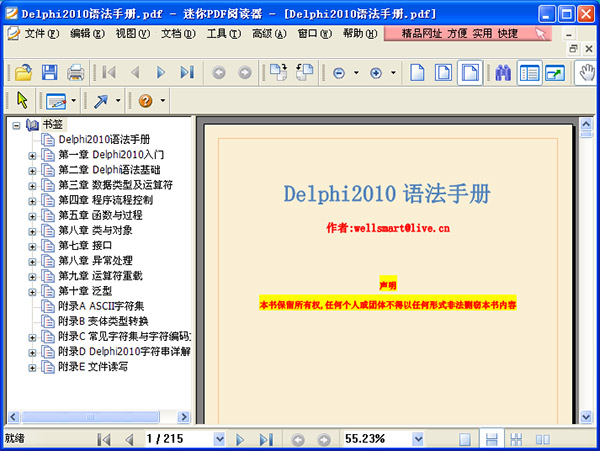
Task: Open bookmark 第九章 运算符重载
Action: (x=100, y=276)
